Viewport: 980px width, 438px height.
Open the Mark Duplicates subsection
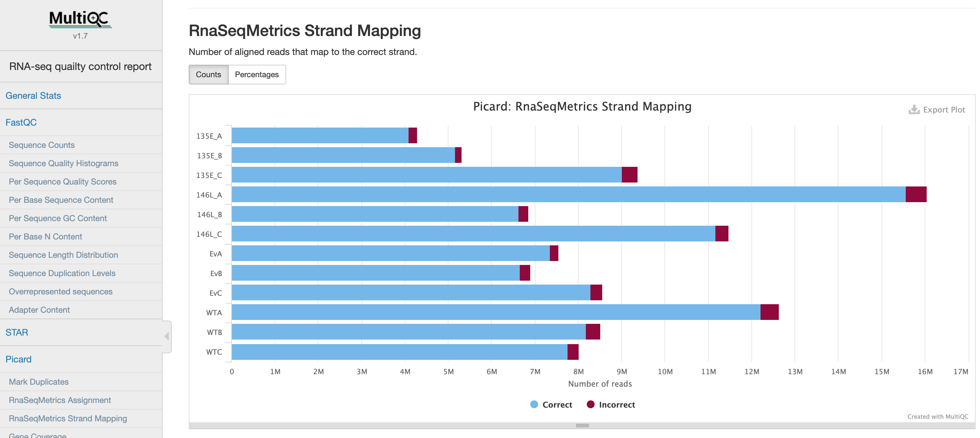click(x=39, y=382)
